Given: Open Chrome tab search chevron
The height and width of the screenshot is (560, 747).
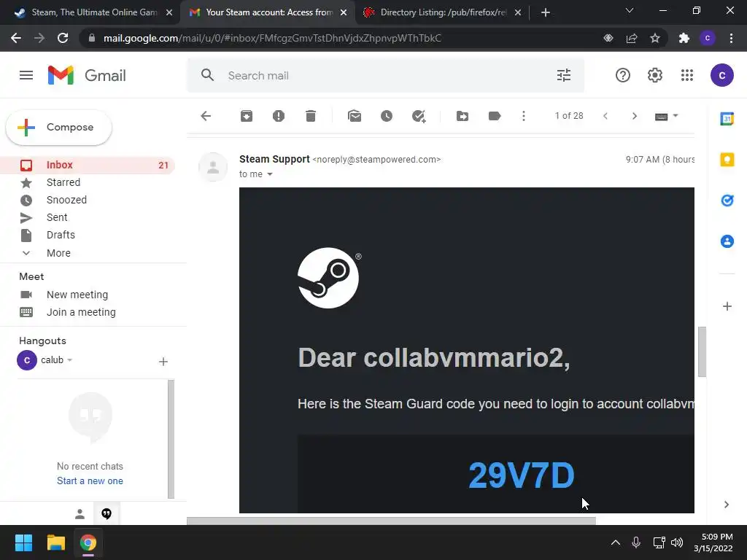Looking at the screenshot, I should point(630,11).
